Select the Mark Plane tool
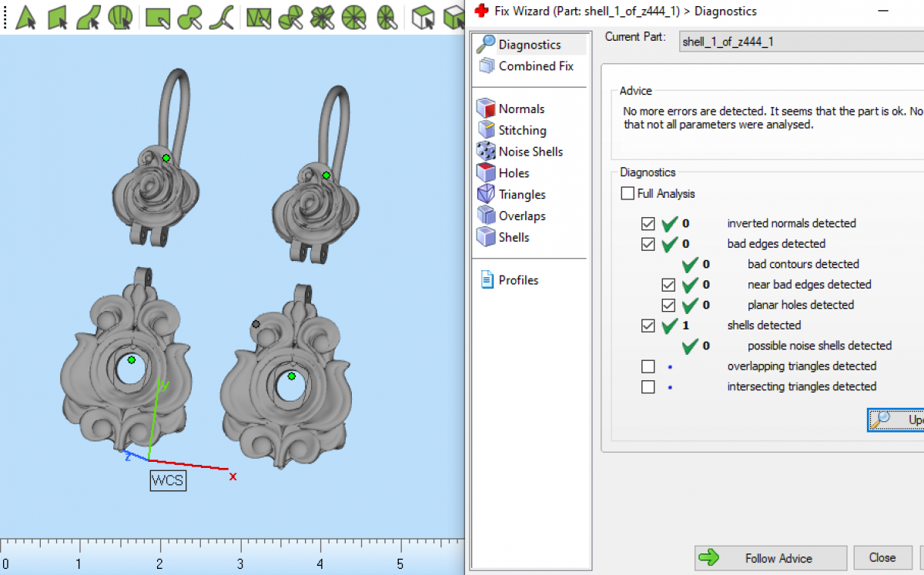Screen dimensions: 924x575 click(x=58, y=17)
